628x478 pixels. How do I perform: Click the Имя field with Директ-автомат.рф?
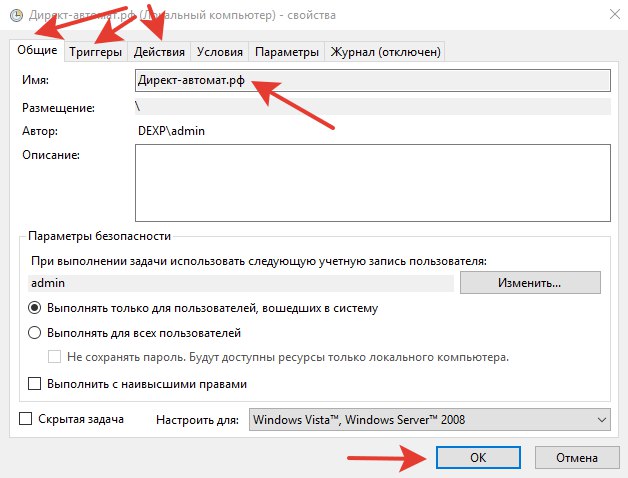(371, 80)
